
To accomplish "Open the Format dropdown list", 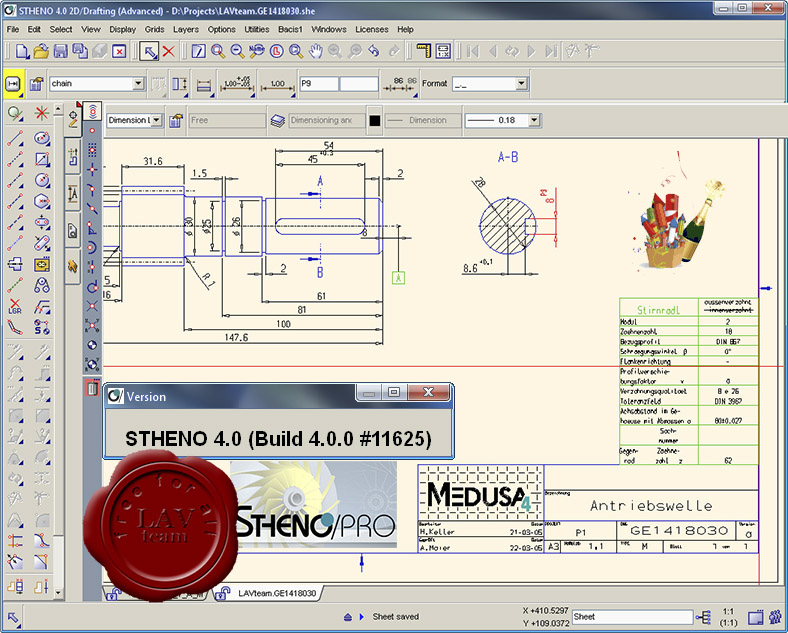I will 522,83.
